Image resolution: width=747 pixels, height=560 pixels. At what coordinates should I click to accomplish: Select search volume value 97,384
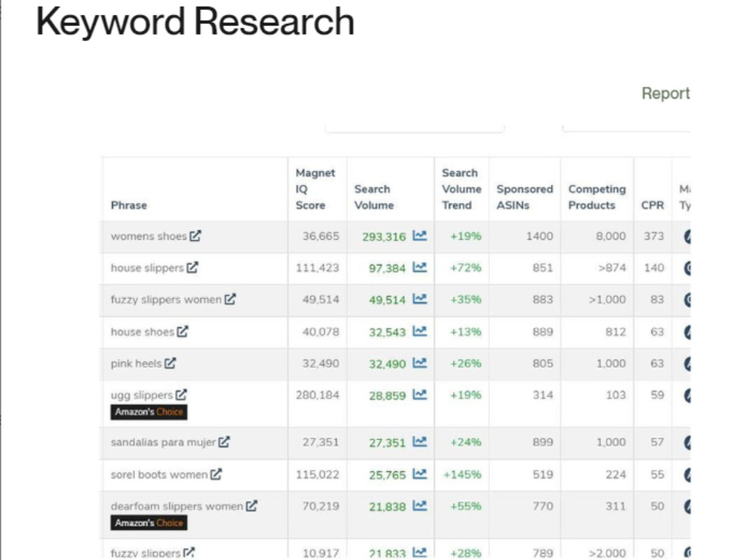click(387, 269)
